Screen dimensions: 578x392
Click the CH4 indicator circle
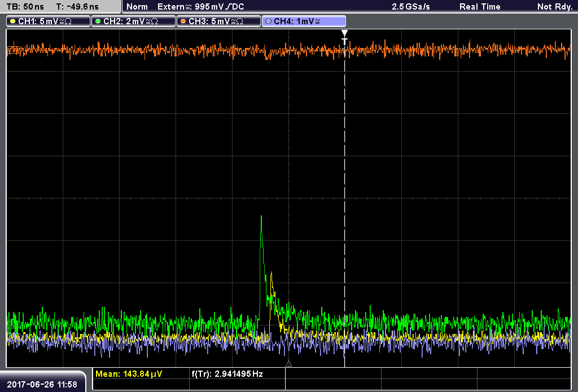[x=268, y=21]
